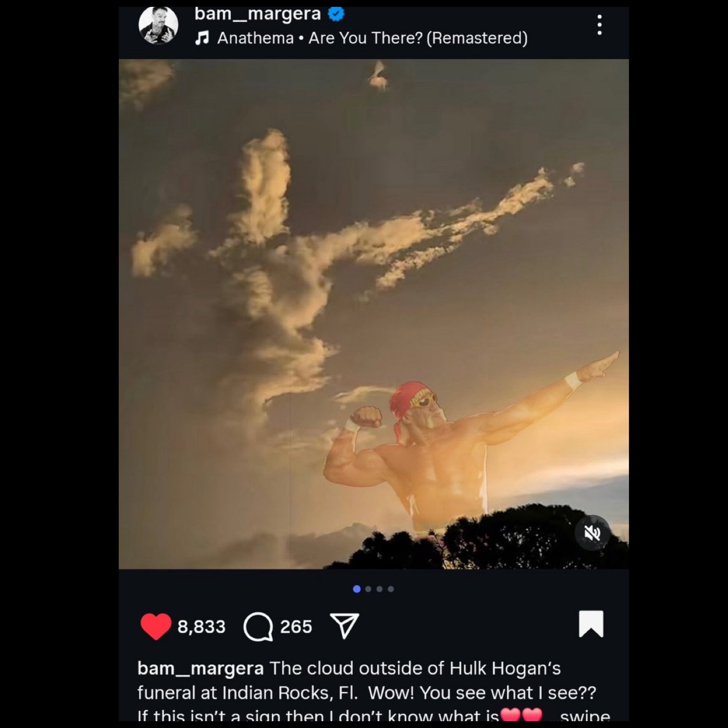The height and width of the screenshot is (728, 728).
Task: Unlike the post via red heart icon
Action: [155, 626]
